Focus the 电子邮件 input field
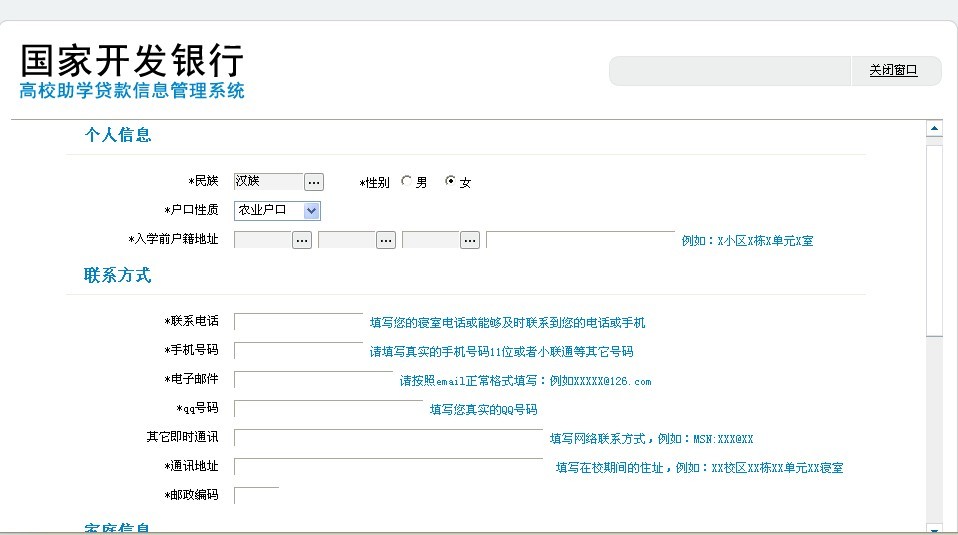The image size is (958, 535). [x=314, y=380]
